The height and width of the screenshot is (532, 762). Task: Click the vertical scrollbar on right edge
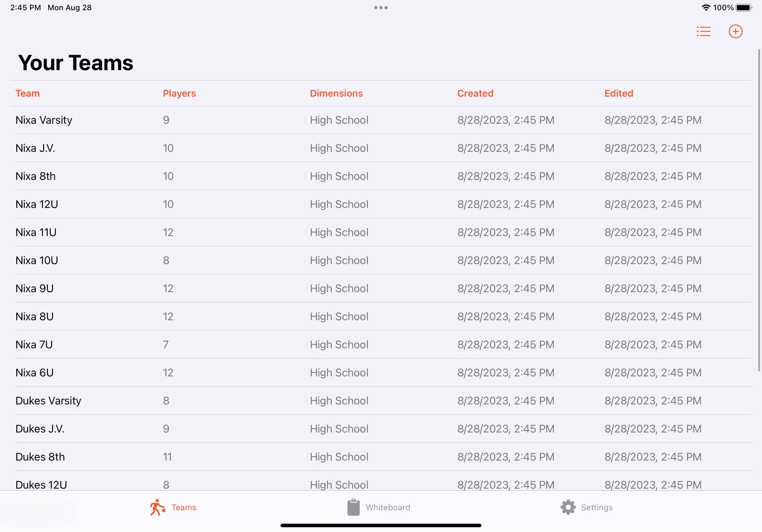pos(759,210)
